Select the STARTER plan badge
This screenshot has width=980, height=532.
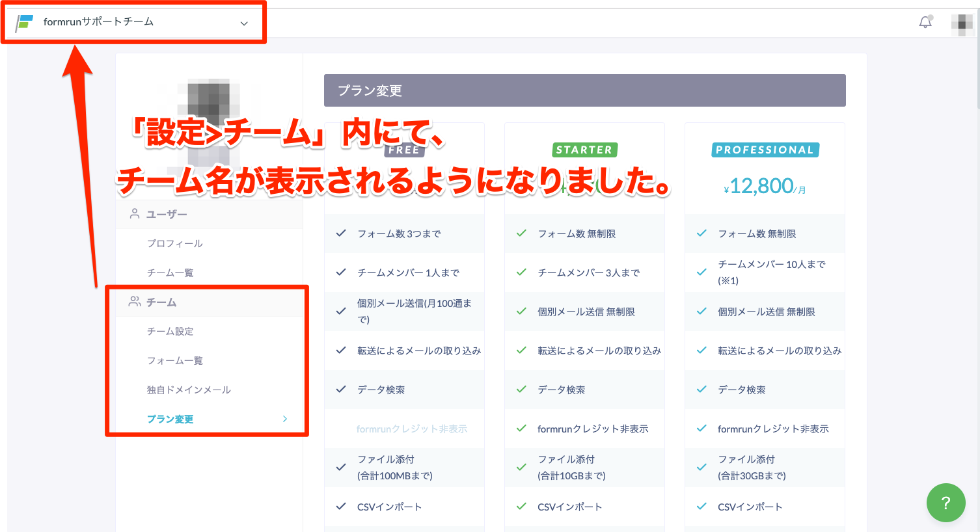tap(584, 150)
